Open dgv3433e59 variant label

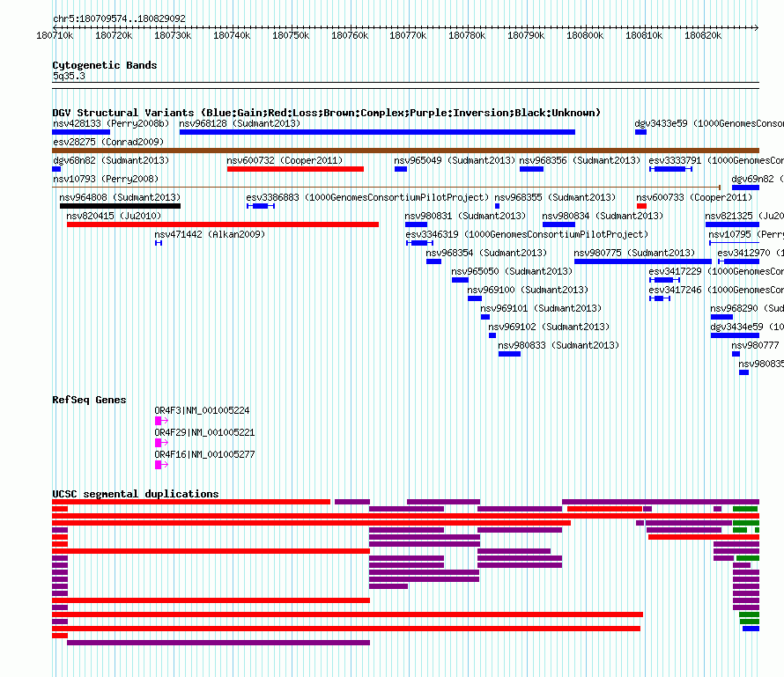(x=709, y=123)
